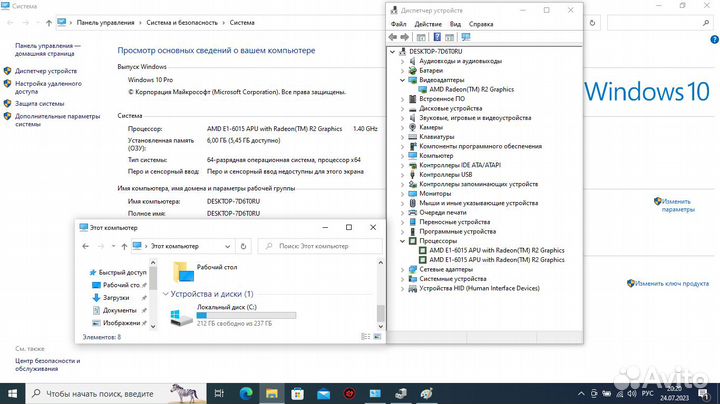Click the Система и безопасность breadcrumb
Image resolution: width=720 pixels, height=404 pixels.
[x=182, y=22]
